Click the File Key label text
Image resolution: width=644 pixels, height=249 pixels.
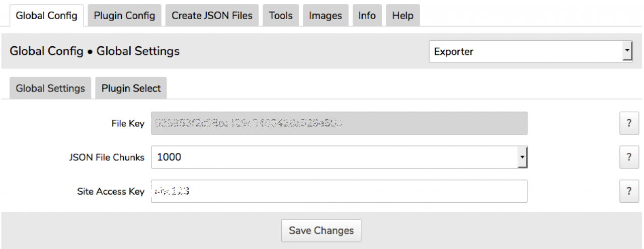click(x=128, y=124)
